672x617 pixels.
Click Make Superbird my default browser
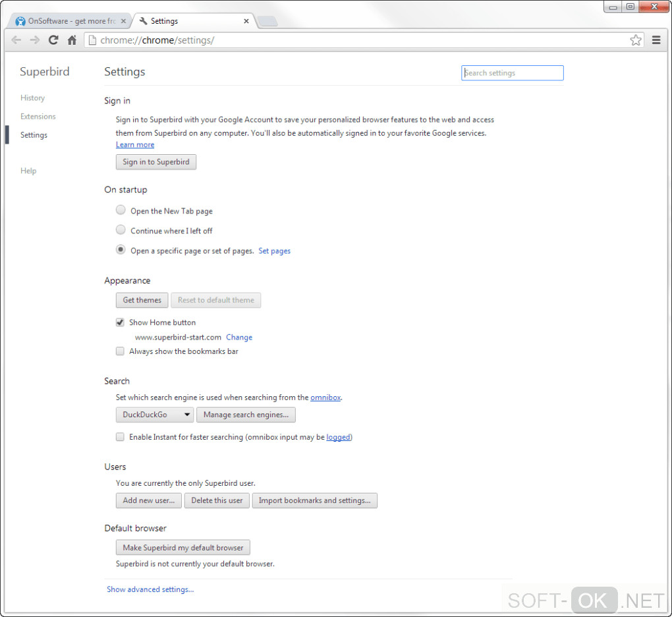(x=183, y=548)
